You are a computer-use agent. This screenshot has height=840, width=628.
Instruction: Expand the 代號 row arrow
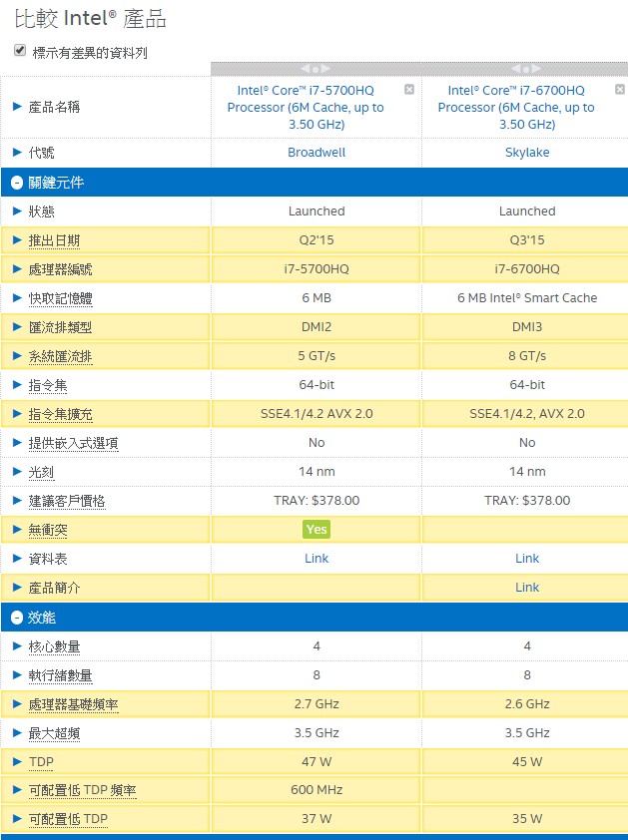(x=17, y=153)
